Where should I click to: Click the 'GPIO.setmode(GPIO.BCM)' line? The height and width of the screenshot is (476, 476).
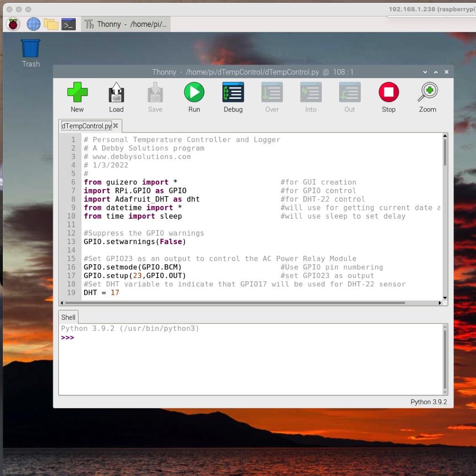click(x=133, y=267)
